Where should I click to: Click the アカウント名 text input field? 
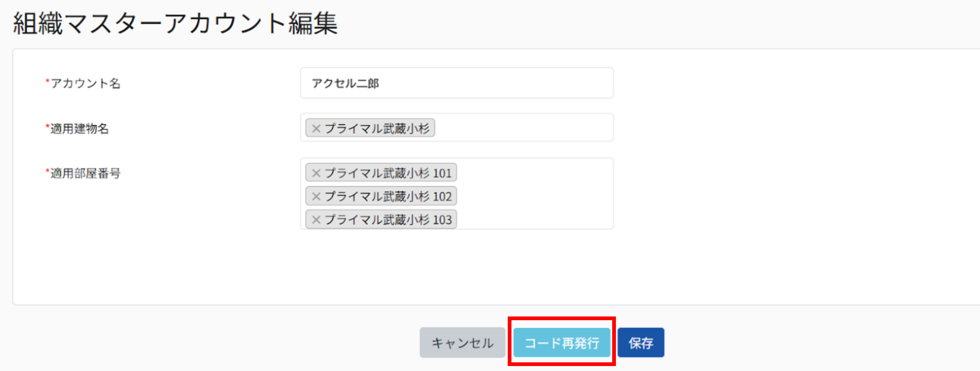457,83
